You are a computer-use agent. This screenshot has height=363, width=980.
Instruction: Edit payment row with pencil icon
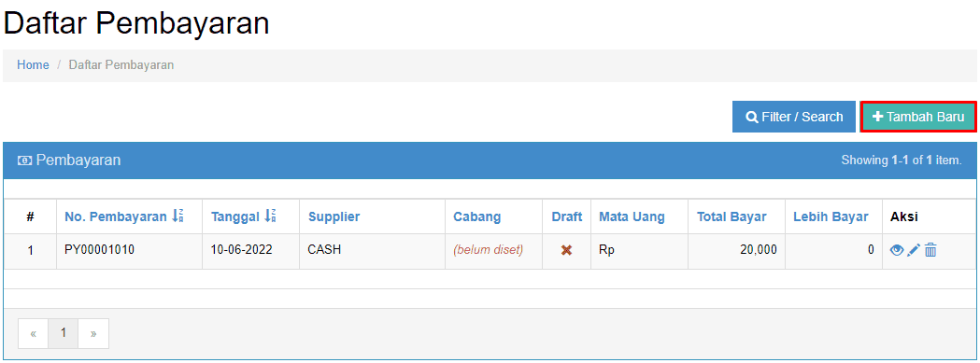(x=914, y=250)
